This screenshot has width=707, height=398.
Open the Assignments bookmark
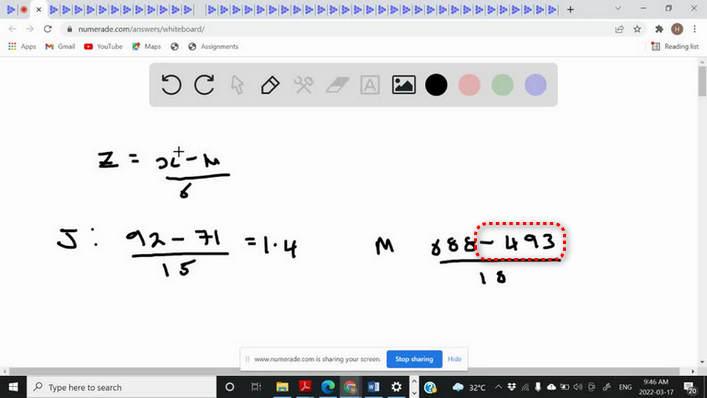[x=213, y=46]
